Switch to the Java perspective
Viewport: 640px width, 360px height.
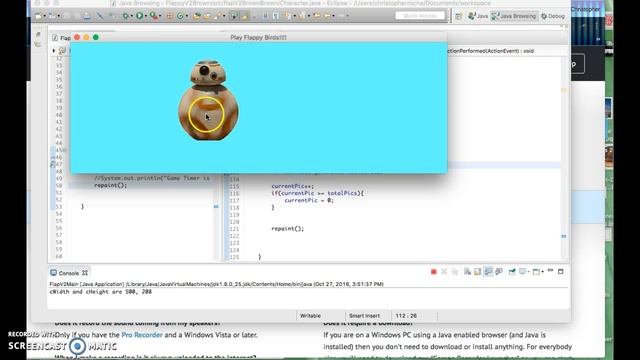(478, 16)
